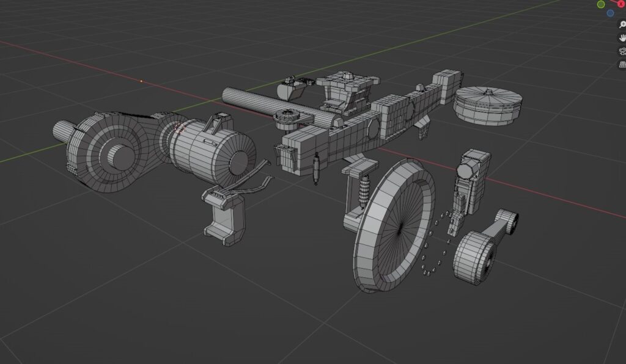
Task: Click the red-white striped 3D cursor
Action: [x=179, y=128]
